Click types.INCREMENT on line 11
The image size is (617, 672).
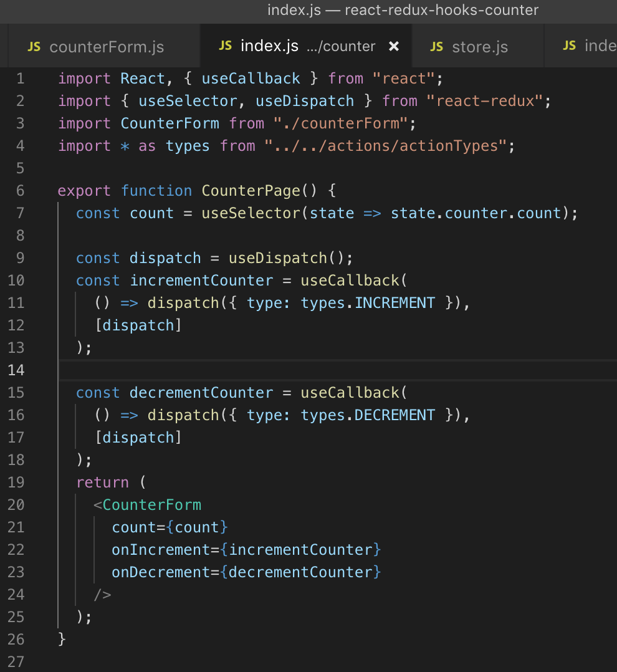[368, 303]
